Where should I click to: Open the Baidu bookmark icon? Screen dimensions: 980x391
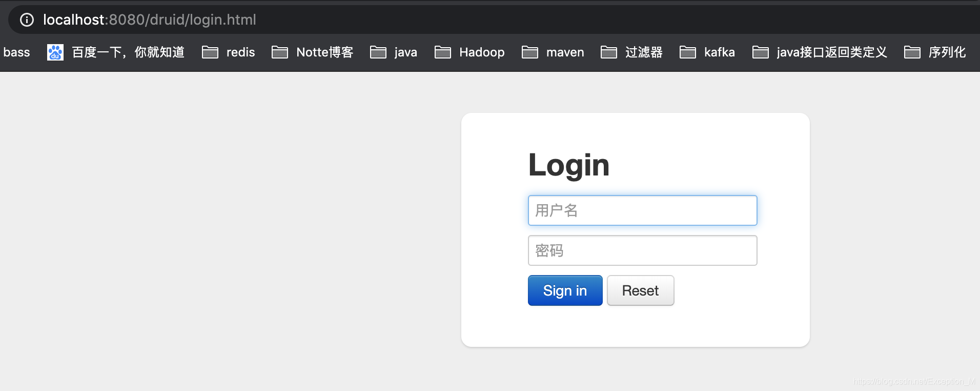tap(55, 52)
